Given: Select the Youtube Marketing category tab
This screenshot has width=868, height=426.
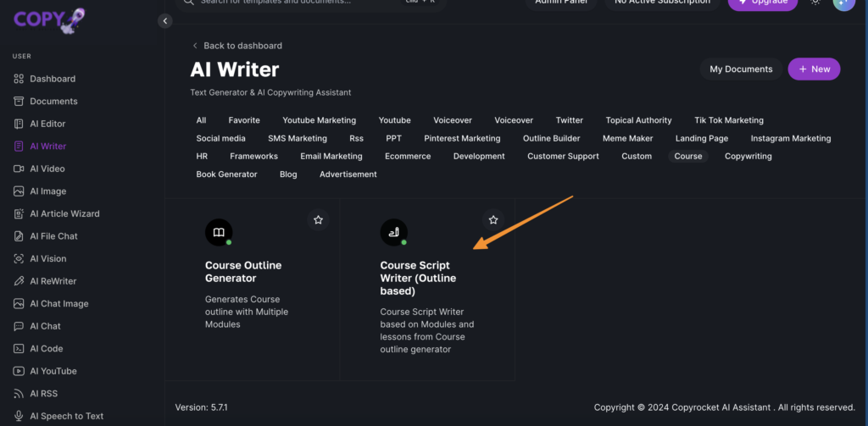Looking at the screenshot, I should [x=319, y=120].
